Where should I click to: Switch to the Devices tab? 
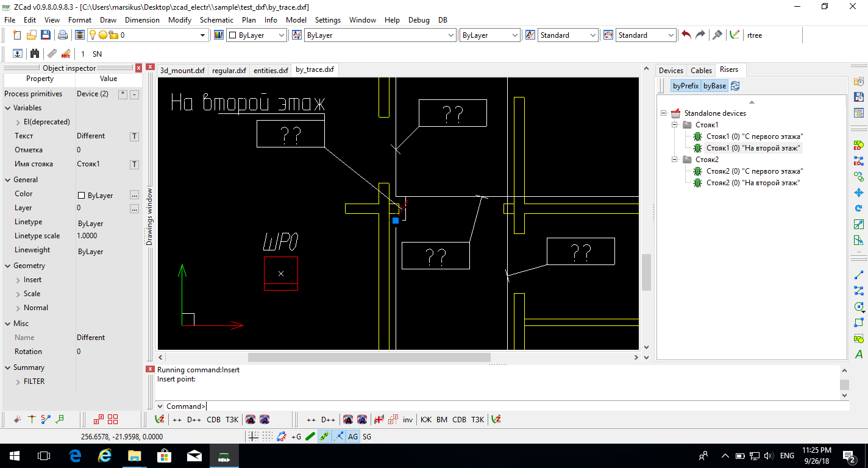tap(671, 71)
